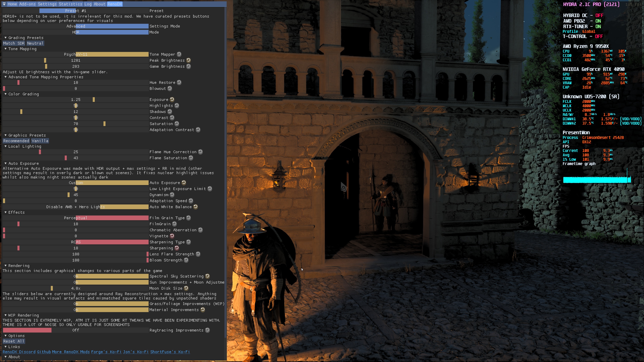The height and width of the screenshot is (362, 644).
Task: Apply the Recommended graphics preset
Action: coord(16,141)
